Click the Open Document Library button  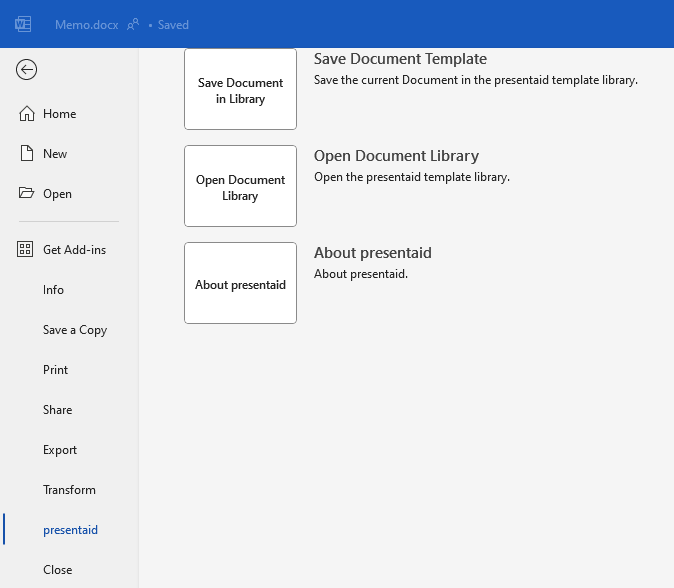tap(240, 186)
